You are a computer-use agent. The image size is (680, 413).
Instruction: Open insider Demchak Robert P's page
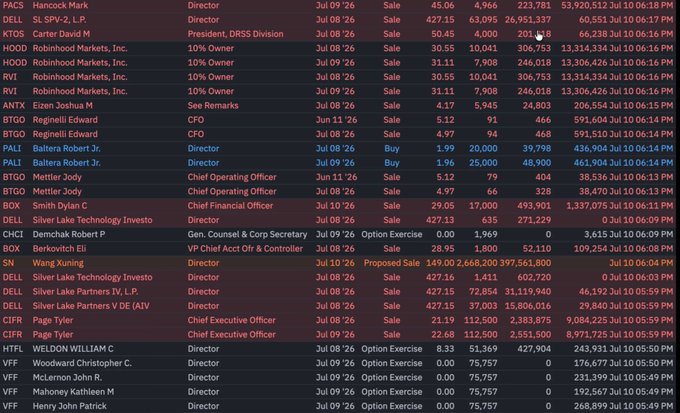pos(69,234)
